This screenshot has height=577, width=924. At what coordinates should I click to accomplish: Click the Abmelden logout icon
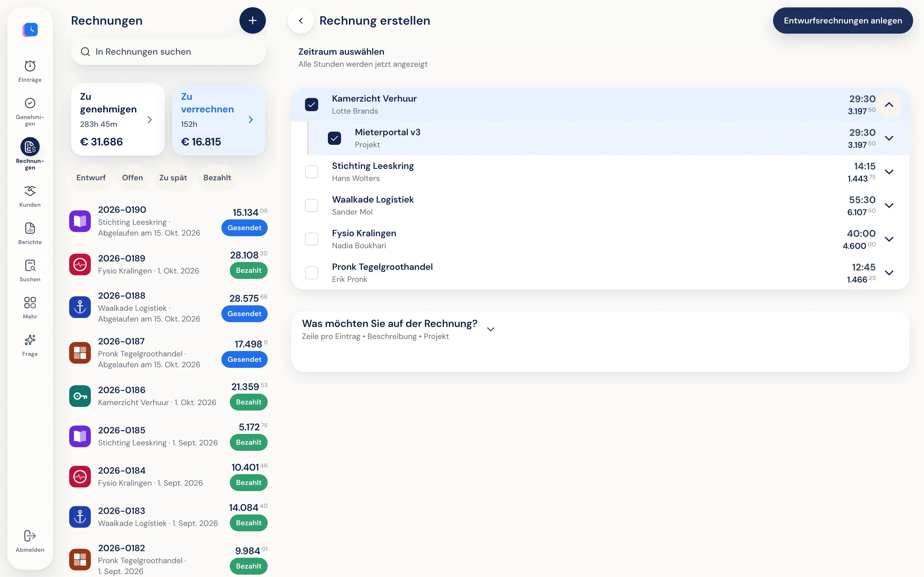30,536
